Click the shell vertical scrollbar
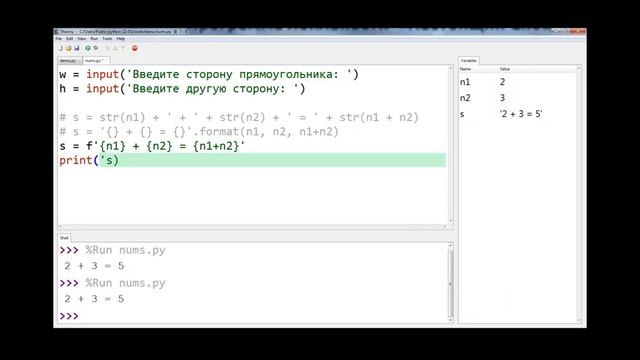This screenshot has height=360, width=640. [x=451, y=282]
